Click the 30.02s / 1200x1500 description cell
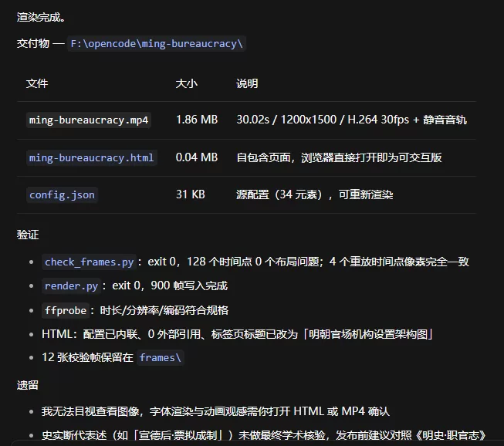504x446 pixels. click(x=352, y=120)
